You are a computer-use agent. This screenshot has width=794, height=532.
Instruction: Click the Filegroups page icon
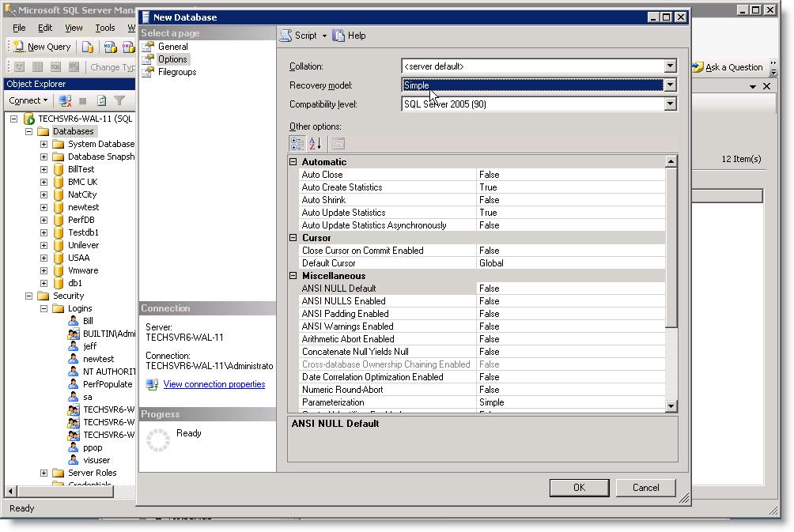(x=148, y=72)
